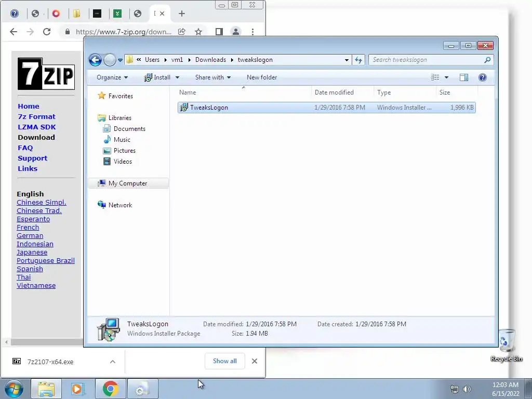Image resolution: width=532 pixels, height=399 pixels.
Task: Sort by Type column header
Action: point(405,92)
